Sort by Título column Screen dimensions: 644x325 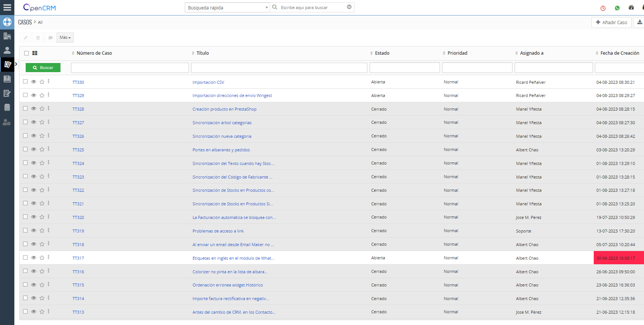coord(203,53)
